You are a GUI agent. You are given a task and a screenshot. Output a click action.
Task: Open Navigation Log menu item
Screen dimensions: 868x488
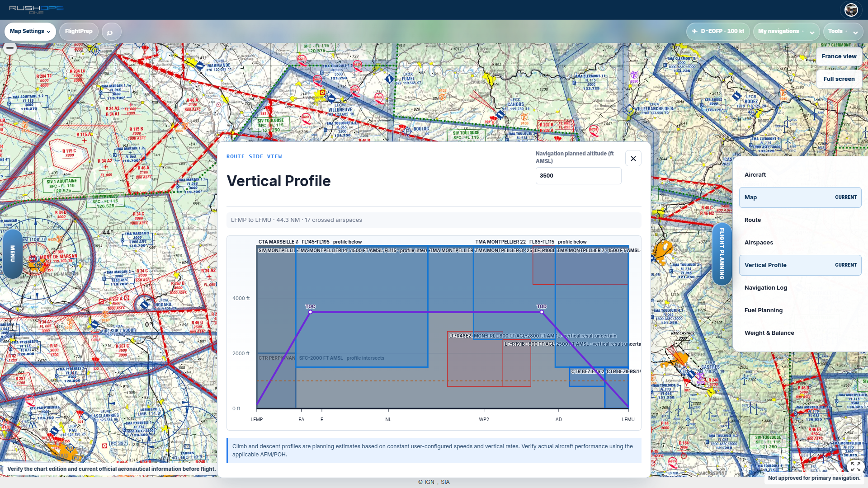[800, 288]
